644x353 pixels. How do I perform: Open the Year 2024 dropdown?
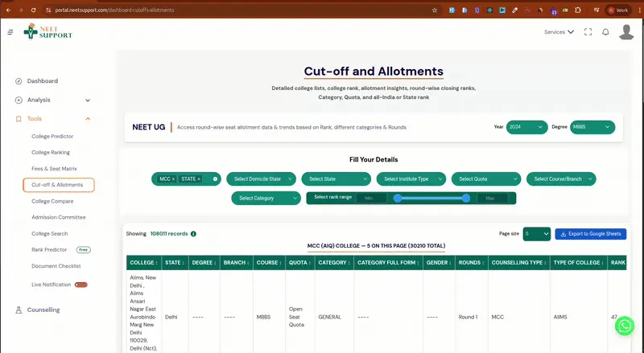(526, 127)
